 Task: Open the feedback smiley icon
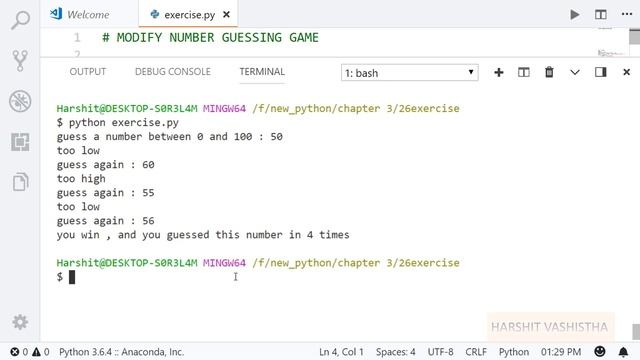pyautogui.click(x=600, y=351)
